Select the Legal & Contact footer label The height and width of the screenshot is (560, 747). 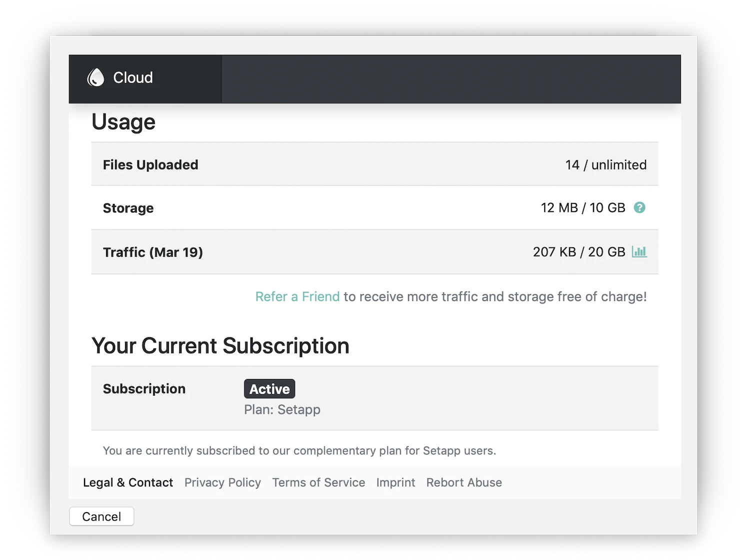pos(128,483)
